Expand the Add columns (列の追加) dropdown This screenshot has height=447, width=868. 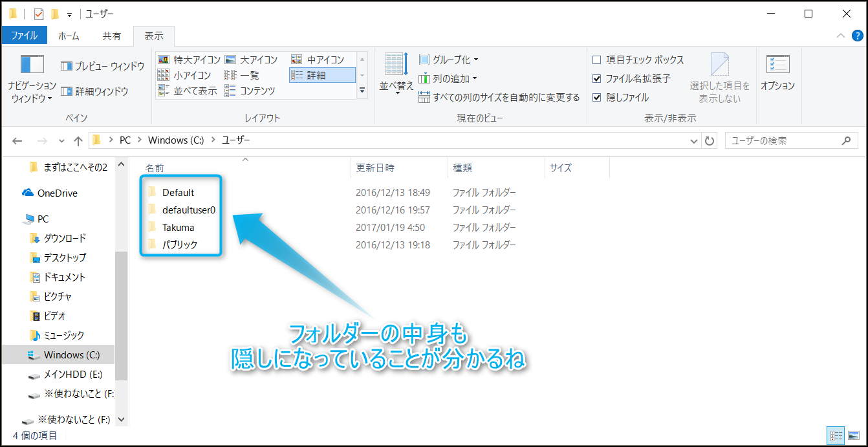[448, 78]
